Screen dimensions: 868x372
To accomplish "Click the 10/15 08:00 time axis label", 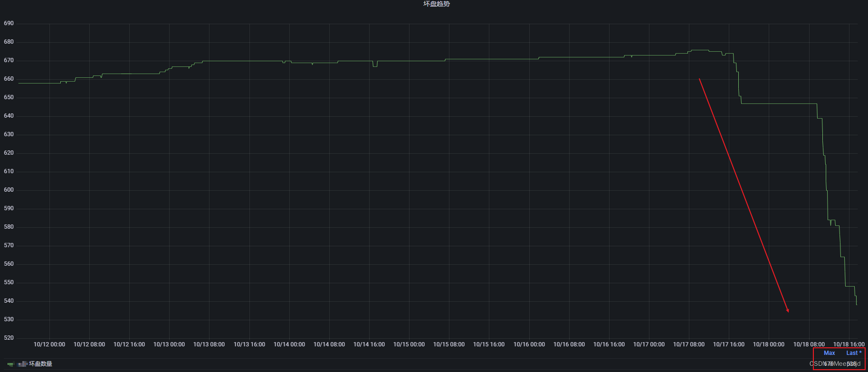I will pos(449,344).
